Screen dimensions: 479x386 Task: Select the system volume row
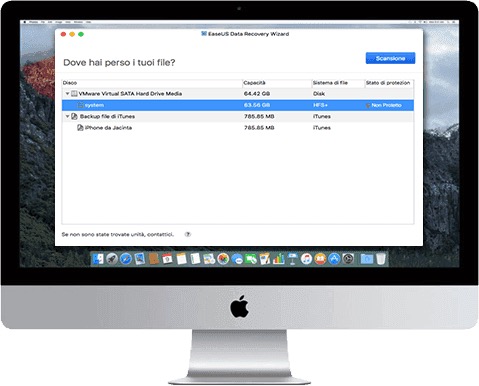238,105
